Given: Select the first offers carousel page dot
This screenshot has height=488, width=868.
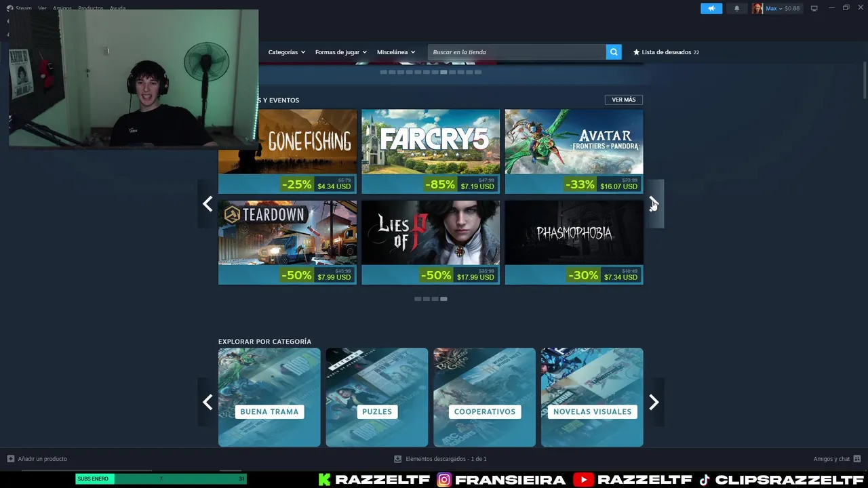Looking at the screenshot, I should 418,299.
